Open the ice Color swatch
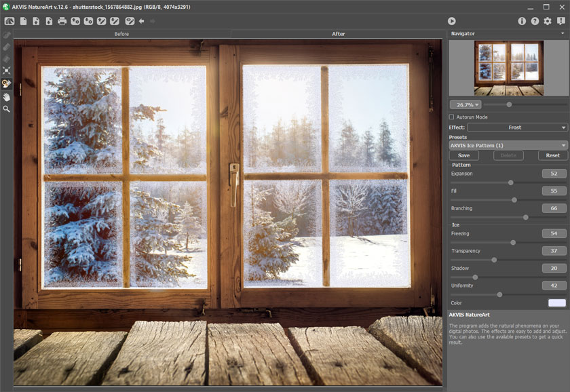 pyautogui.click(x=557, y=303)
